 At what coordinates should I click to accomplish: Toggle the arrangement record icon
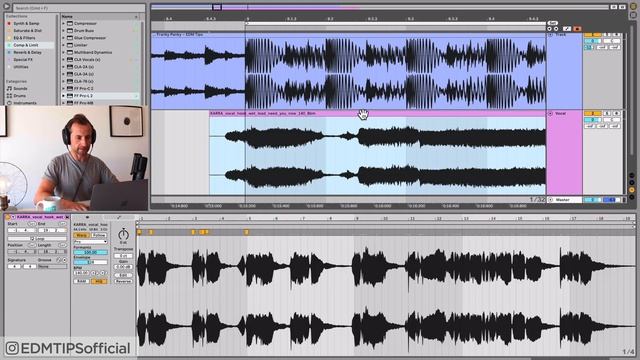click(x=577, y=29)
